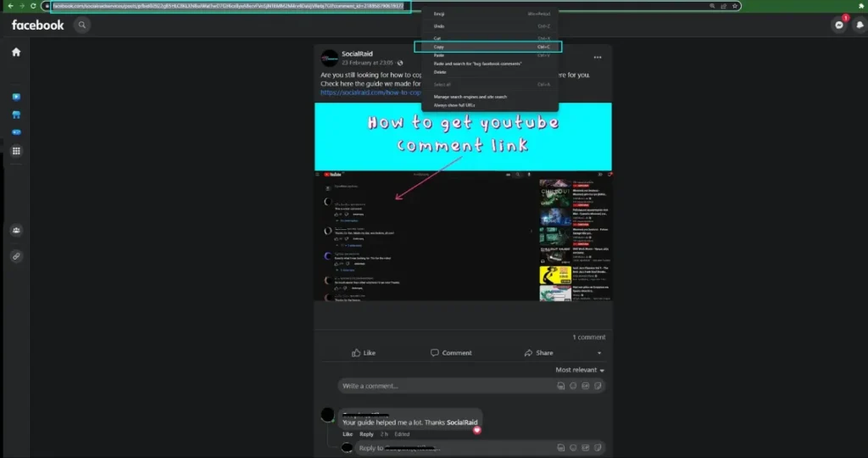
Task: Open the socialraid.com how-to link in post
Action: click(x=371, y=92)
